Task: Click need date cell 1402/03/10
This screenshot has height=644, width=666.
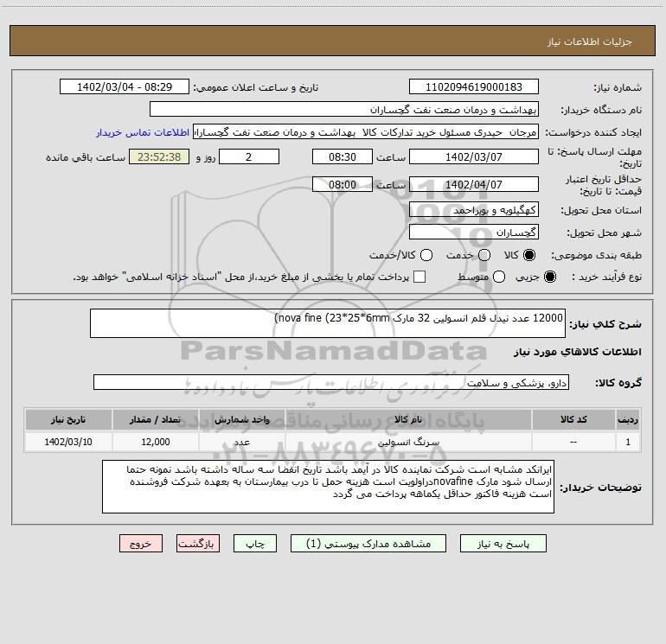Action: (x=68, y=442)
